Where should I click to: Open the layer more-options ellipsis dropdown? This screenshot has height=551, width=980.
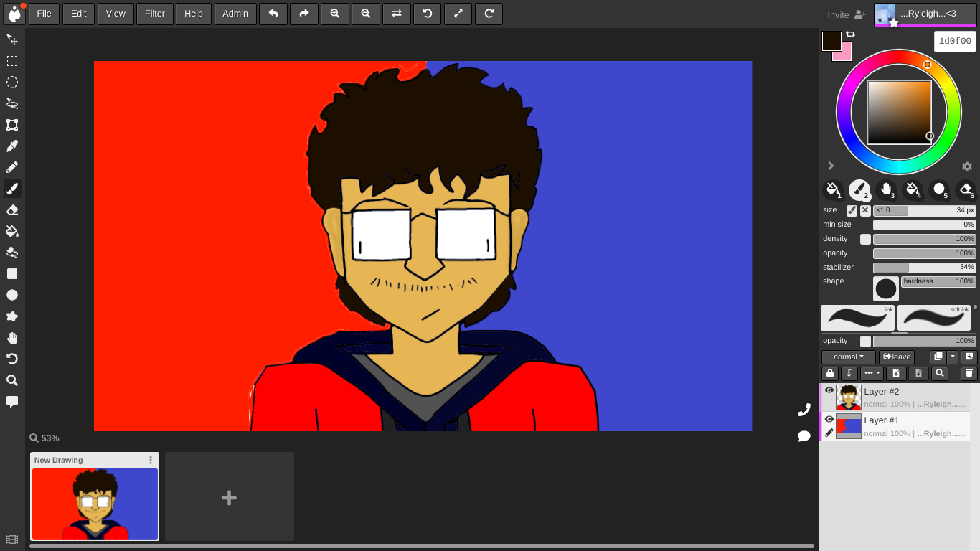point(872,374)
